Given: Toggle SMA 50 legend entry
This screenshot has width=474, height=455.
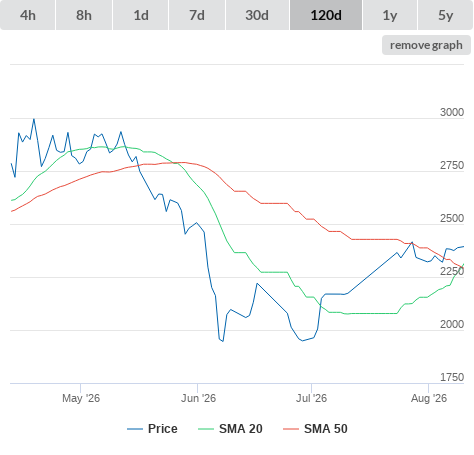Looking at the screenshot, I should point(315,429).
